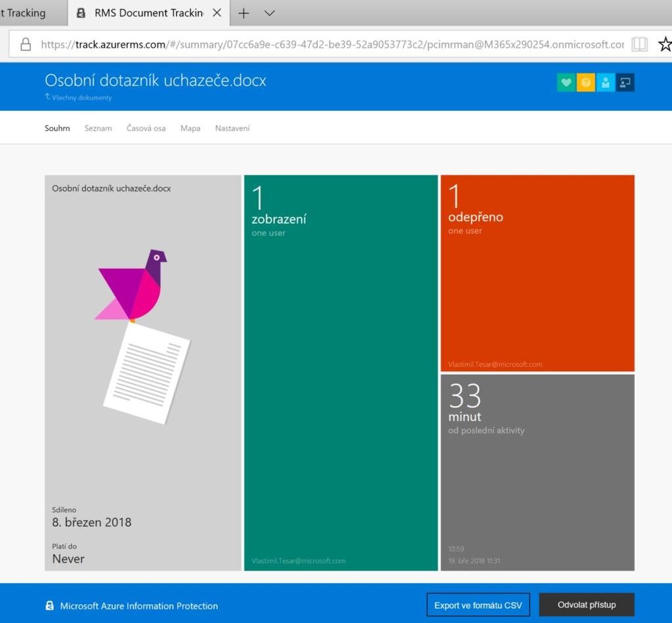This screenshot has width=672, height=623.
Task: Click the address bar padlock icon
Action: pyautogui.click(x=26, y=44)
